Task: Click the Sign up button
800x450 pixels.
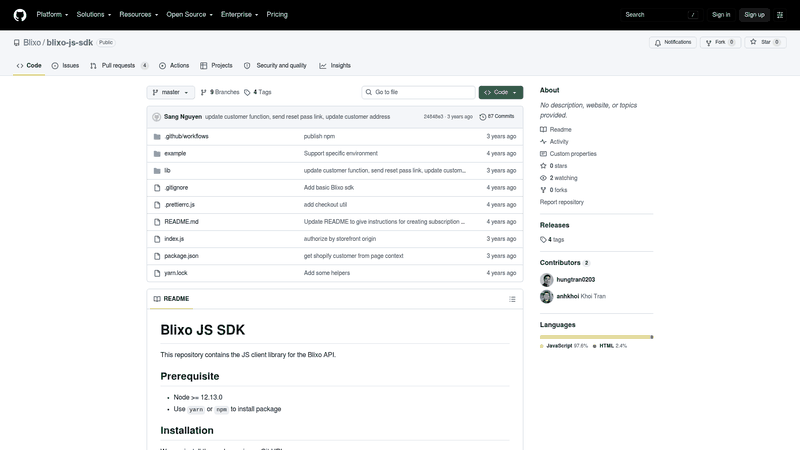Action: [x=754, y=15]
